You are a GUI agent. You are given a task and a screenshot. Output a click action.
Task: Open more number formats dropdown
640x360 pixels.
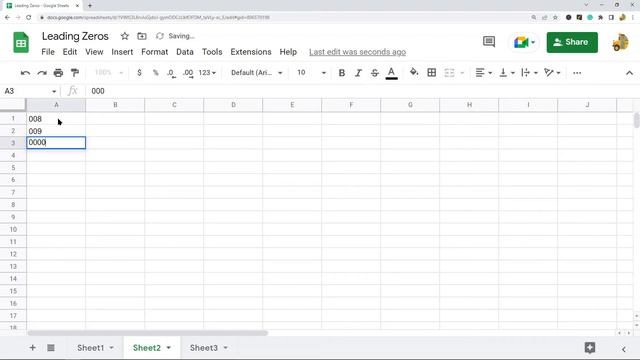pyautogui.click(x=207, y=73)
